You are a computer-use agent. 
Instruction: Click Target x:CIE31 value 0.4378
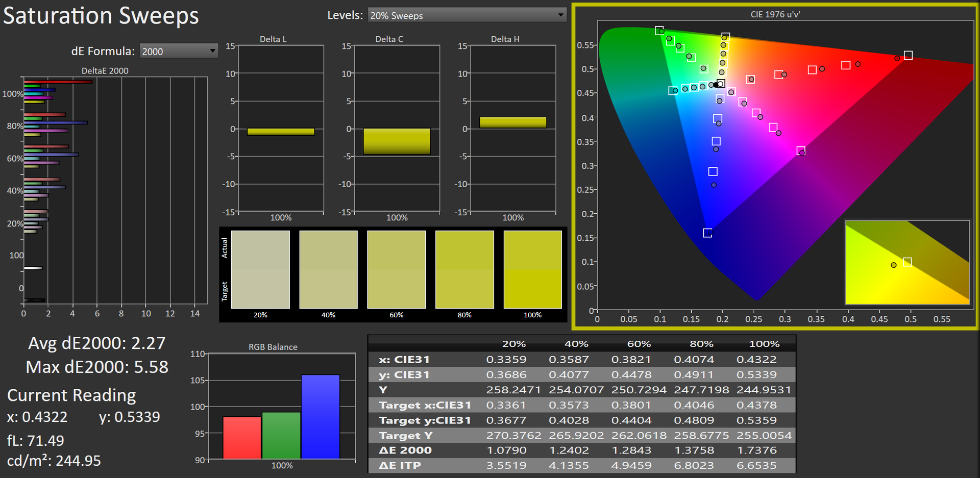point(756,405)
